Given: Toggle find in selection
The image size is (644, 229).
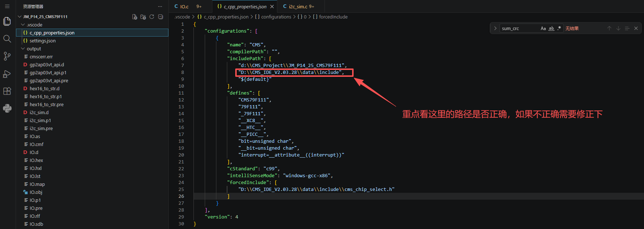Looking at the screenshot, I should coord(627,28).
